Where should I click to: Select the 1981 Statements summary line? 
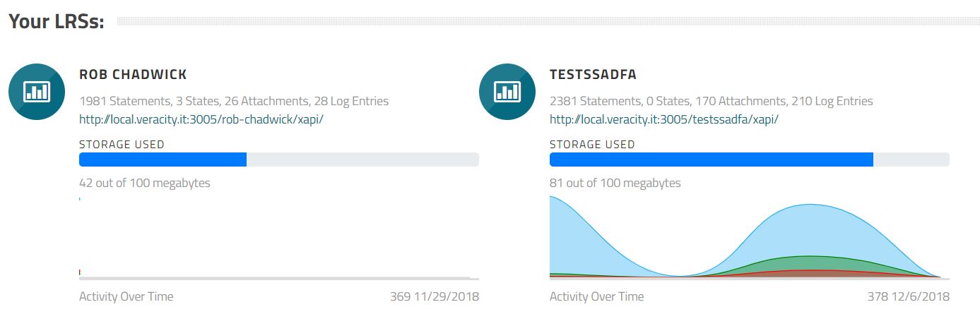234,101
